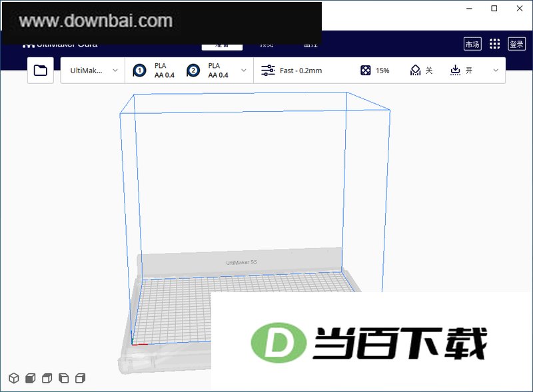This screenshot has height=392, width=533.
Task: Open file via folder icon button
Action: click(x=41, y=71)
